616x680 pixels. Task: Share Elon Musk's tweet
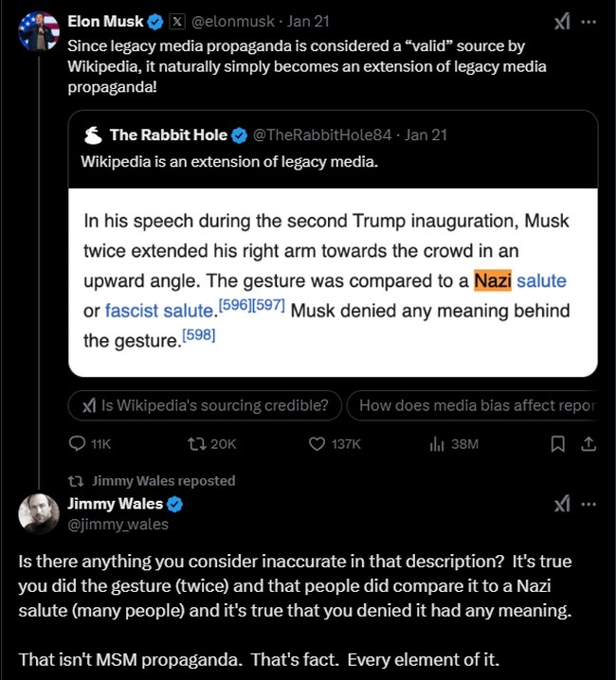[x=588, y=443]
